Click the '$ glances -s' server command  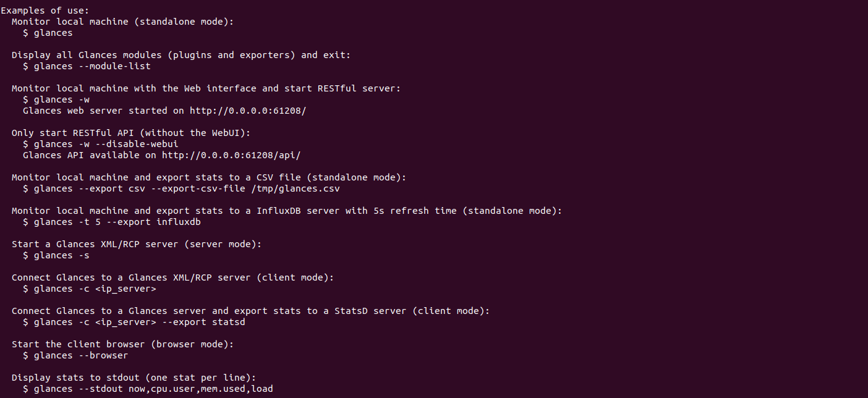pos(56,255)
